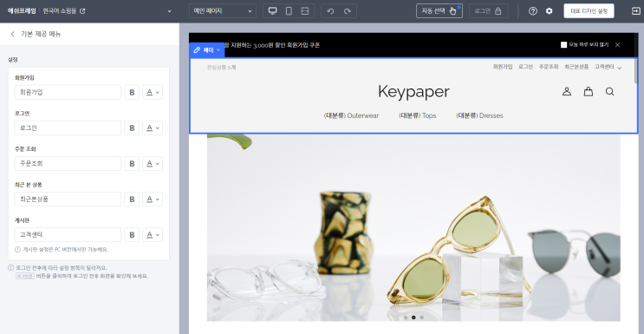
Task: Bold the 주문조회 menu text
Action: point(132,163)
